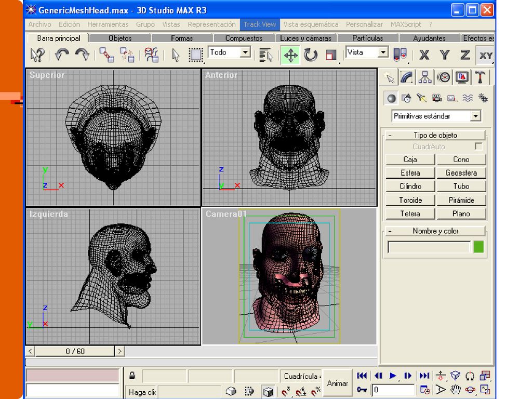The width and height of the screenshot is (532, 399).
Task: Enable the CuadrAuto checkbox
Action: [478, 147]
